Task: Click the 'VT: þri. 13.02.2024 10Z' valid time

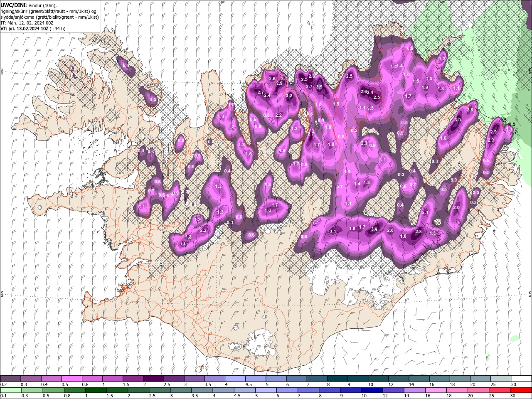Action: (25, 29)
